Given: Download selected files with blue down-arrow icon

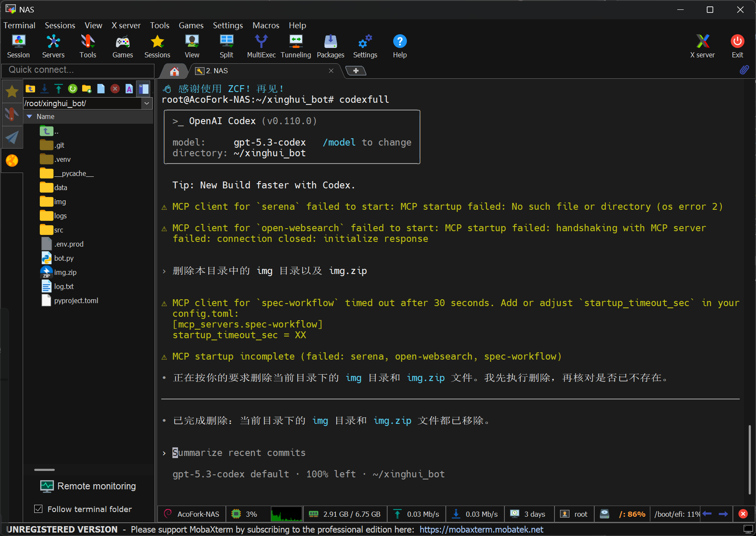Looking at the screenshot, I should 44,89.
